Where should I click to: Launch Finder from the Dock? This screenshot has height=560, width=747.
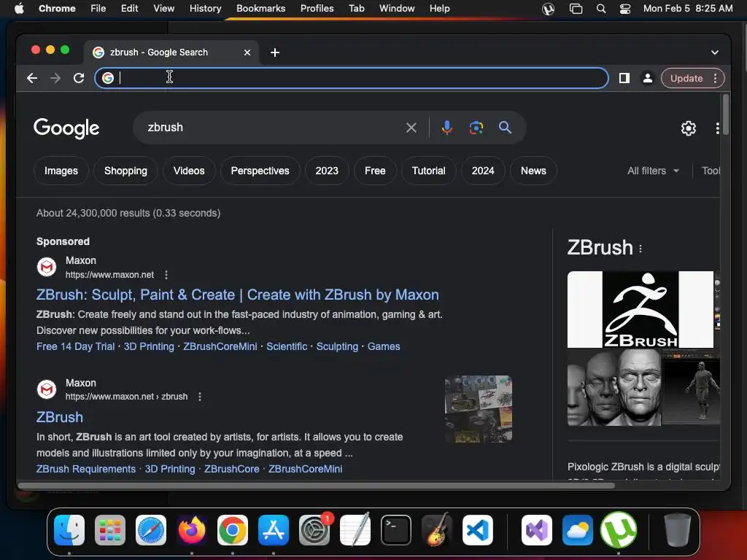click(69, 530)
